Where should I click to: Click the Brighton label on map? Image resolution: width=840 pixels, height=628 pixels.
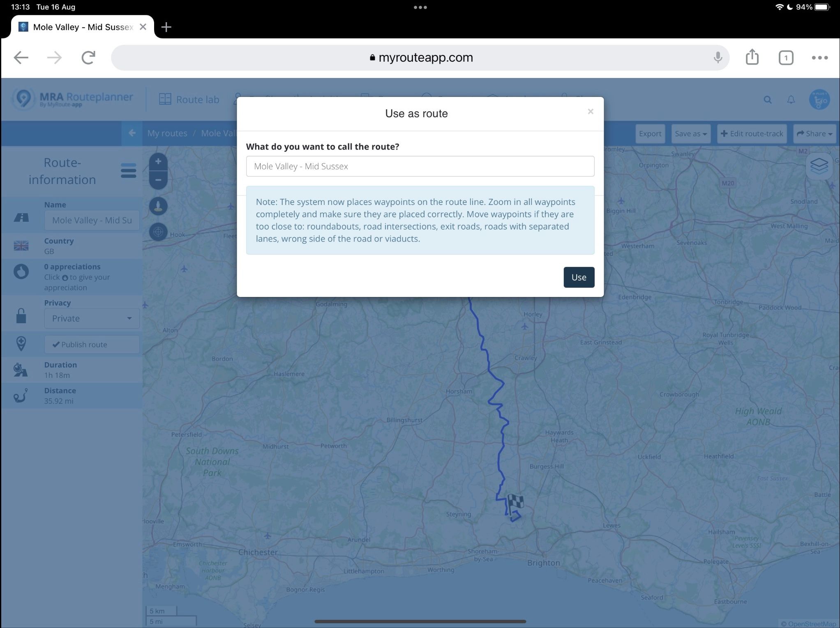(x=543, y=563)
